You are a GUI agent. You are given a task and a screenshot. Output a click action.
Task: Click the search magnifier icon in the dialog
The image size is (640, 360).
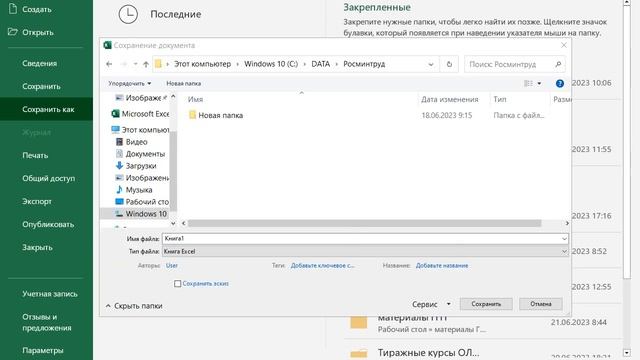coord(558,64)
